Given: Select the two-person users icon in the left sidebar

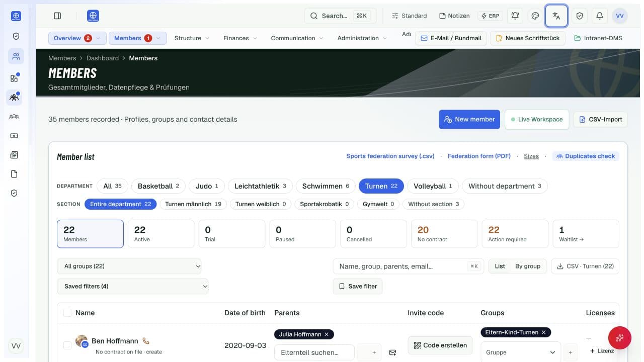Looking at the screenshot, I should click(x=16, y=56).
